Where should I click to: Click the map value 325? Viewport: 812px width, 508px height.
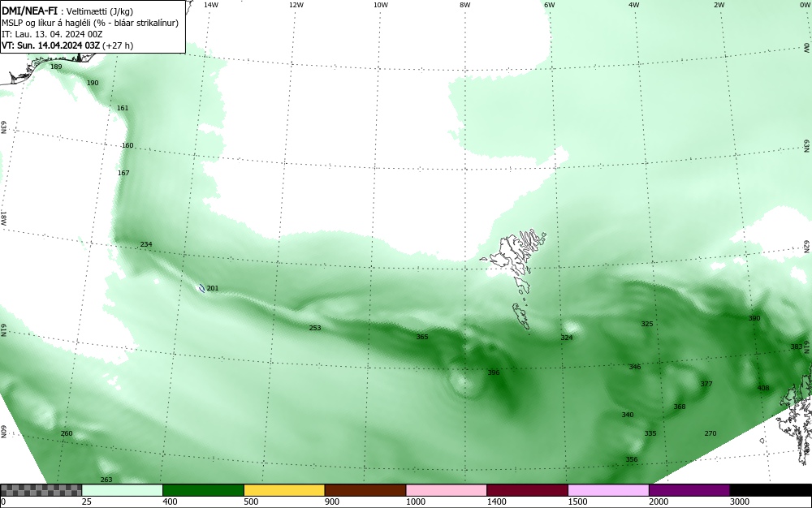point(647,324)
